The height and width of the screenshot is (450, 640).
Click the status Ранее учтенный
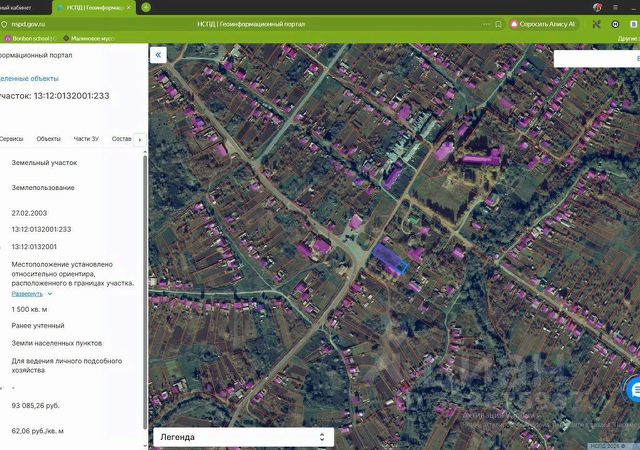[38, 326]
